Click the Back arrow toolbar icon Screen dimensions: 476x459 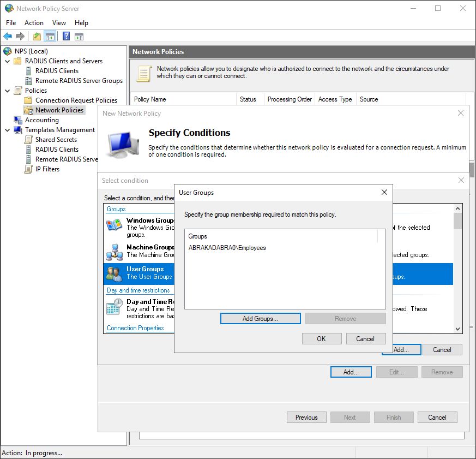coord(8,37)
